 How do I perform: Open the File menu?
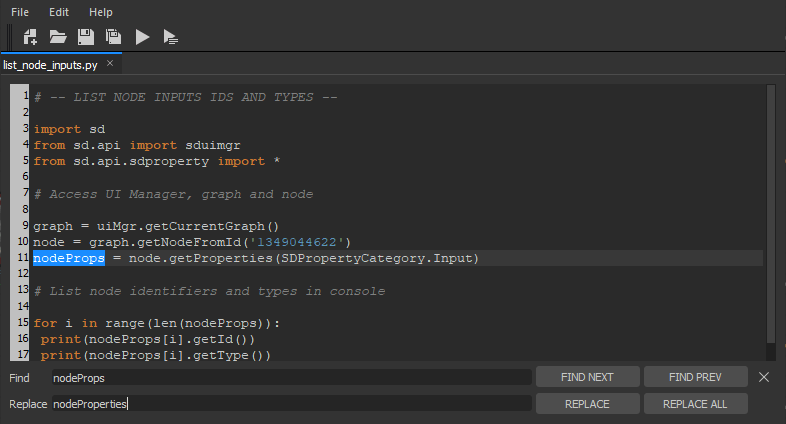[20, 12]
